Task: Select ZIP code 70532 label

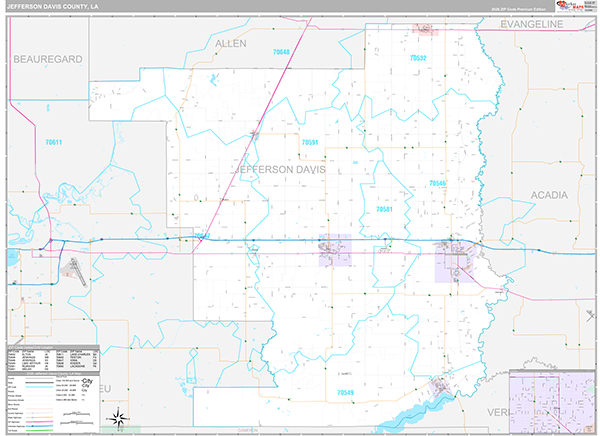Action: click(x=418, y=59)
